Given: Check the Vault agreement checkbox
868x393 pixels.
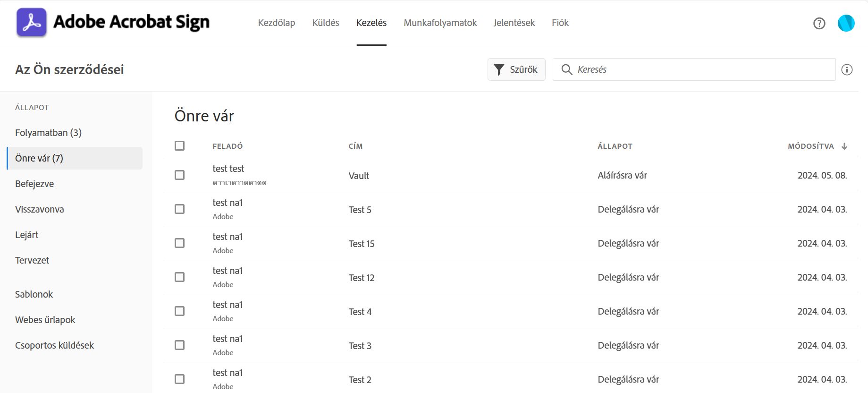Looking at the screenshot, I should (179, 175).
